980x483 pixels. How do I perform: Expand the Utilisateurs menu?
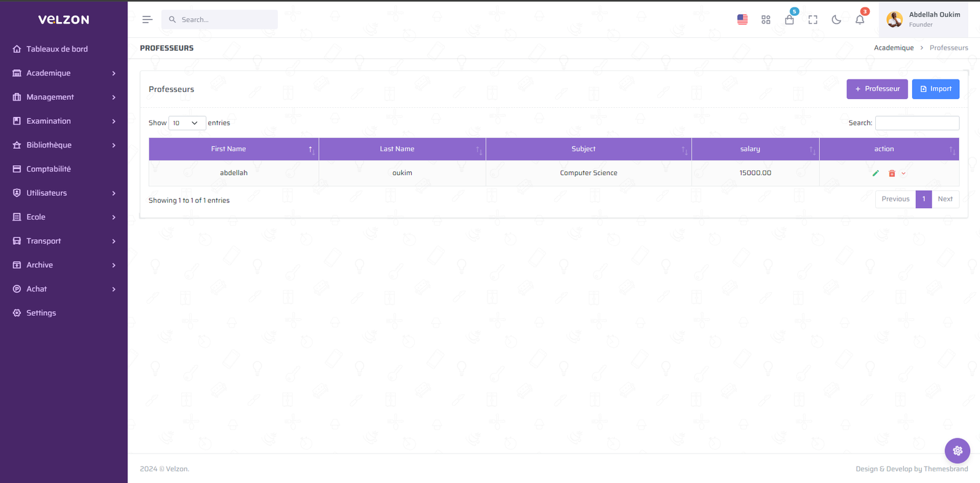point(64,193)
